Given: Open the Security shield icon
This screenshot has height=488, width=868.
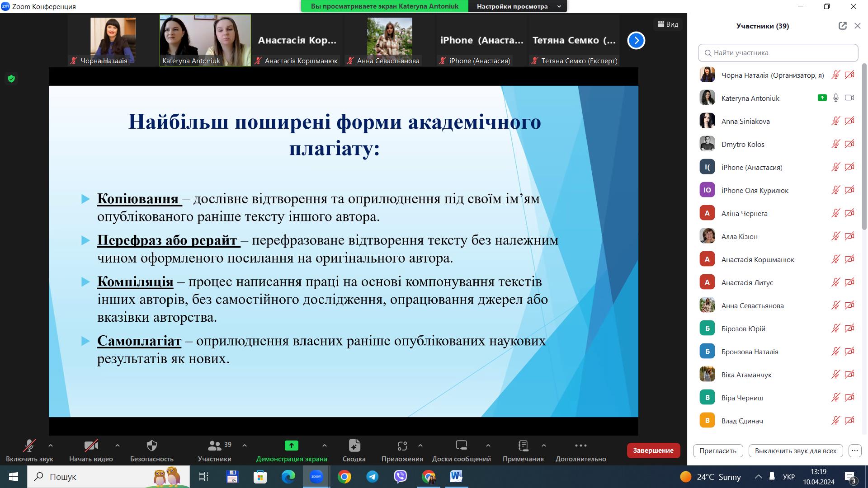Looking at the screenshot, I should (x=151, y=446).
